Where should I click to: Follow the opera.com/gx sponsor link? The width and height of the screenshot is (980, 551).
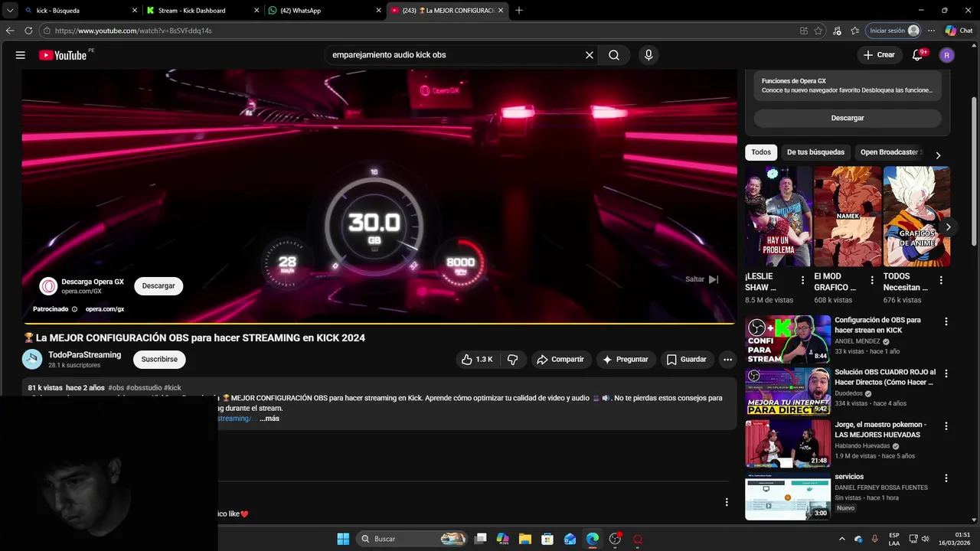(105, 309)
